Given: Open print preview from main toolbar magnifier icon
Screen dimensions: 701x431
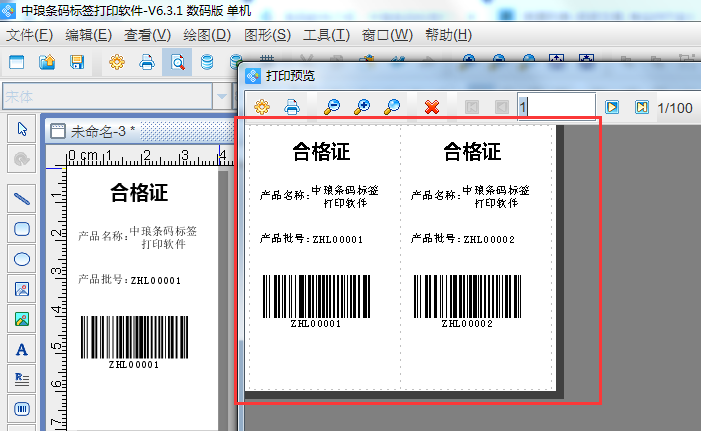Looking at the screenshot, I should coord(176,63).
